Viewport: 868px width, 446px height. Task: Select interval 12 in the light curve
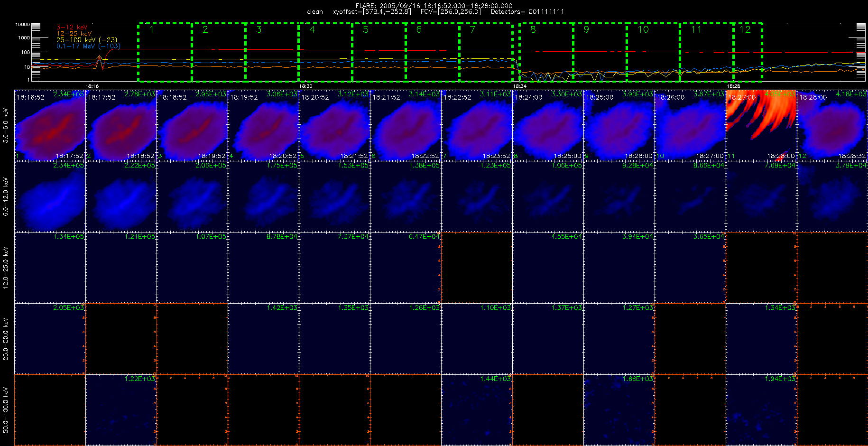748,52
